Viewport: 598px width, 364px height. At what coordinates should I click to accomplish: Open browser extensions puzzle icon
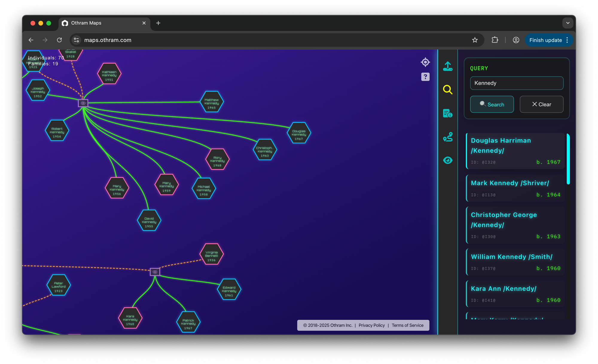point(495,40)
